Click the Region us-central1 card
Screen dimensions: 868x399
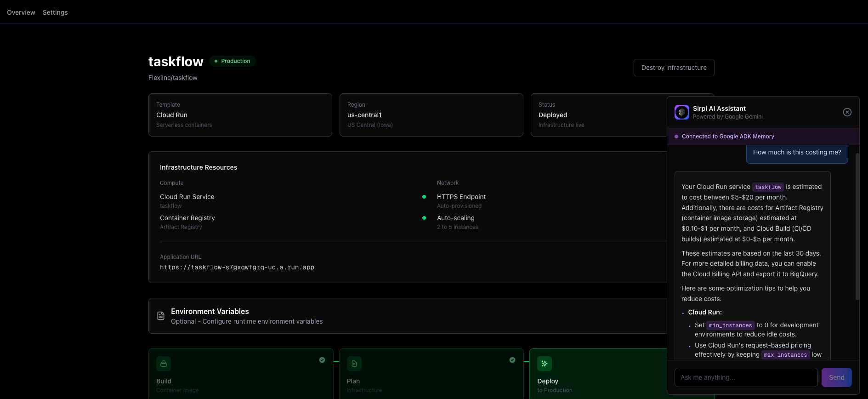click(x=431, y=115)
